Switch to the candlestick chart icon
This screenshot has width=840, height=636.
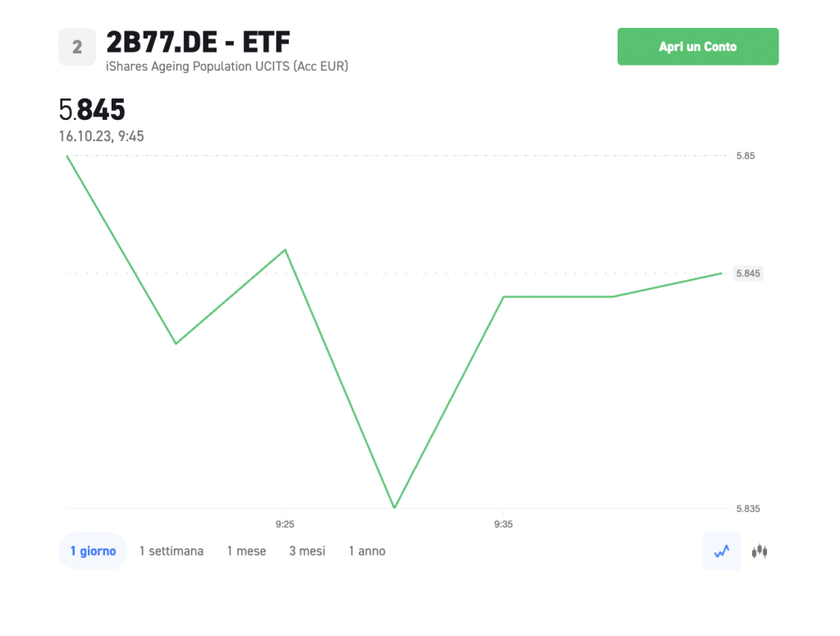759,551
